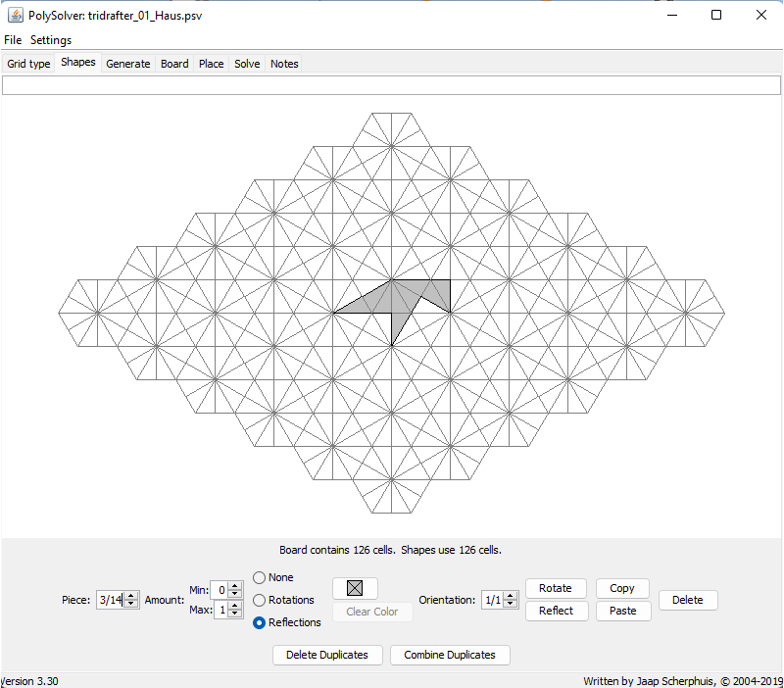Switch to the Grid type tab

pyautogui.click(x=28, y=64)
